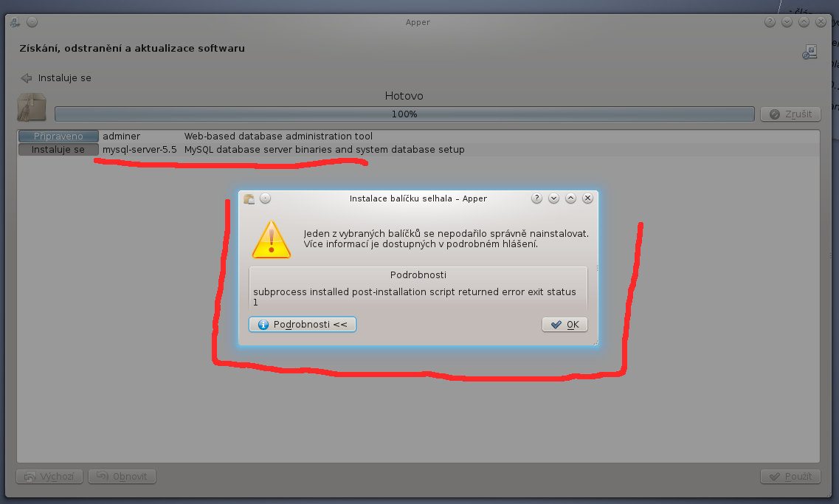Click the yellow warning triangle icon
Viewport: 839px width, 504px height.
272,240
